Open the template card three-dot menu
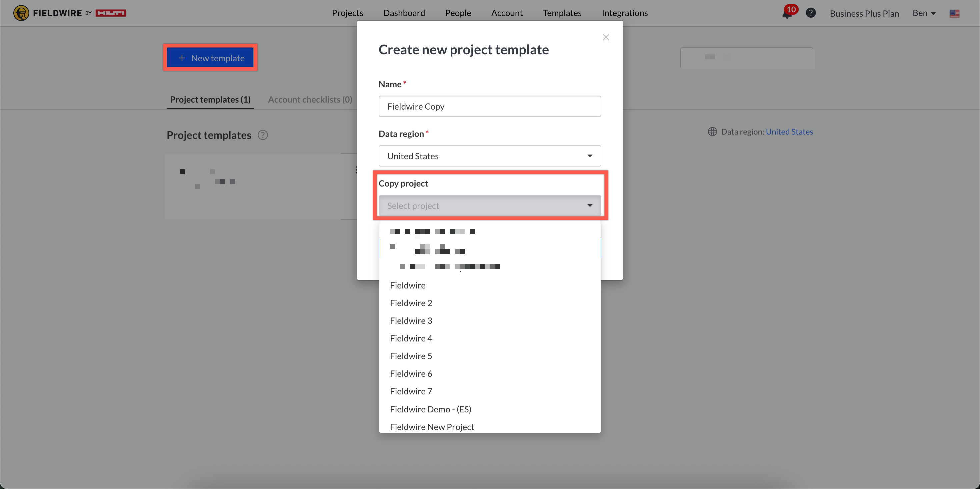 (356, 170)
